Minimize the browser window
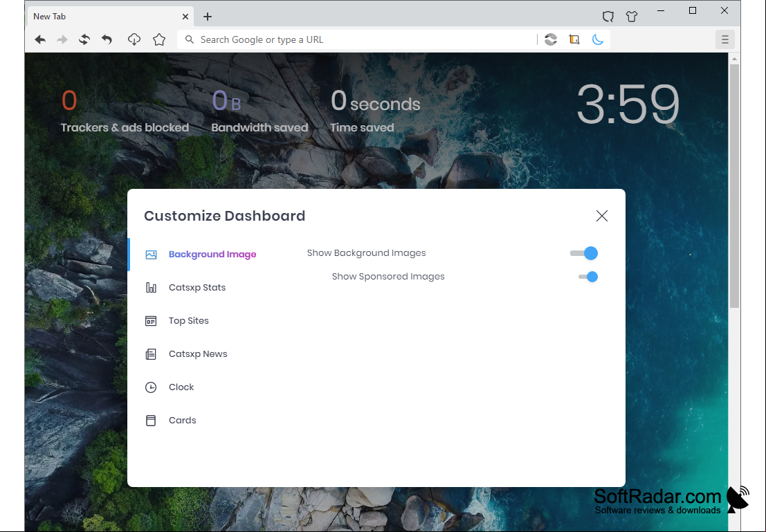The height and width of the screenshot is (532, 766). (661, 11)
